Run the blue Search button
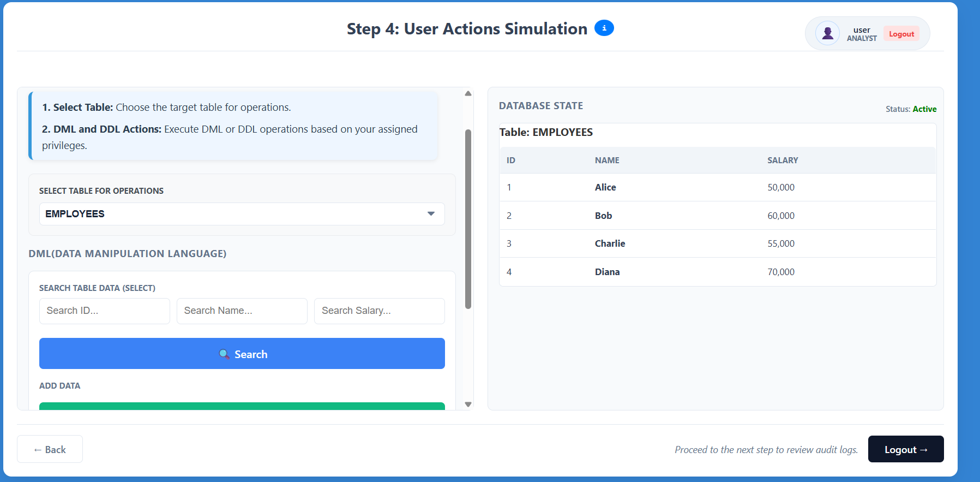The width and height of the screenshot is (980, 482). [x=242, y=354]
